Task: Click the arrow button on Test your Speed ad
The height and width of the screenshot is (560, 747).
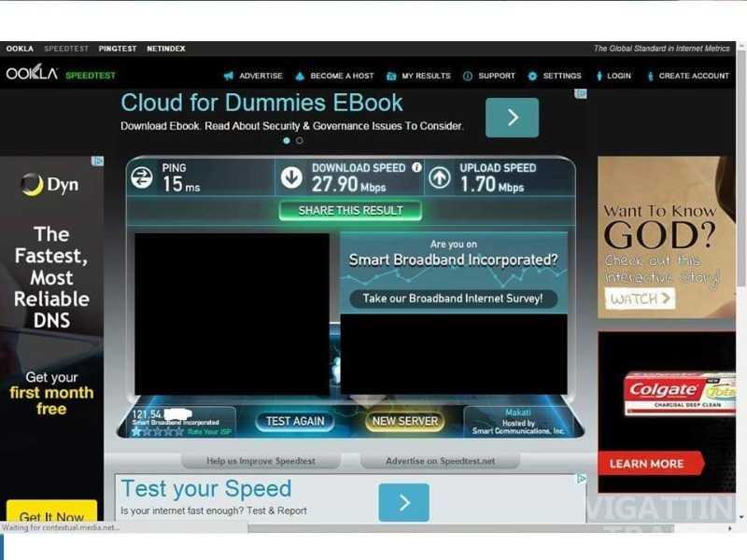Action: pos(404,502)
